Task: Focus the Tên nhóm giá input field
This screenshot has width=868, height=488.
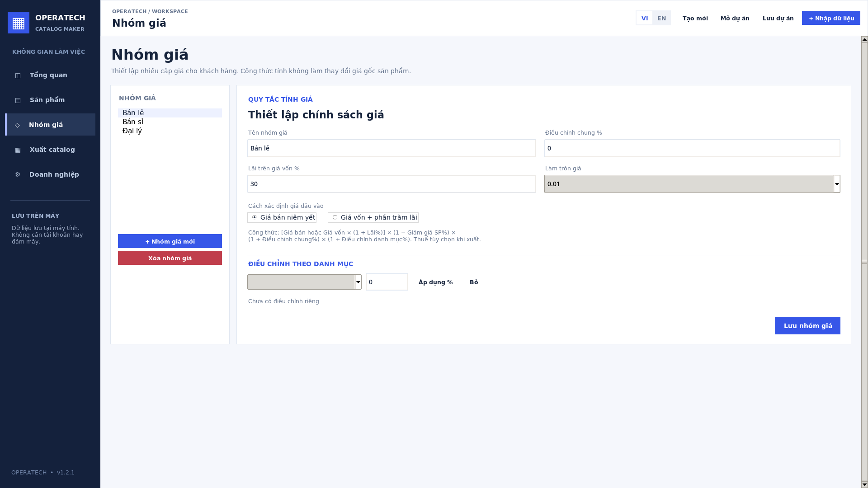Action: 392,148
